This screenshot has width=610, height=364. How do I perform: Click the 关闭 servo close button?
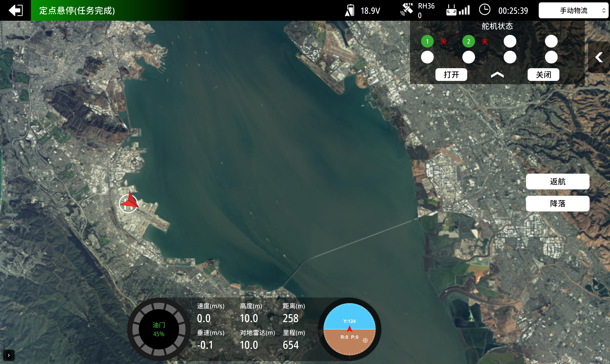click(x=543, y=75)
